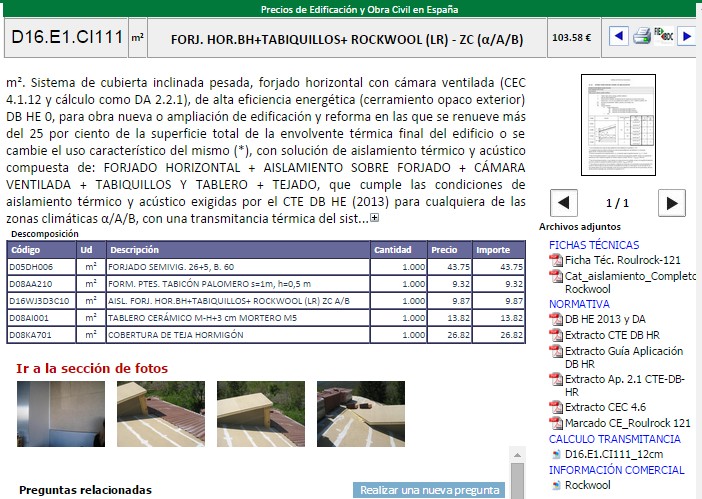Select COBERTURA DE TEJA HORMIGÓN description
The height and width of the screenshot is (499, 702).
point(176,335)
